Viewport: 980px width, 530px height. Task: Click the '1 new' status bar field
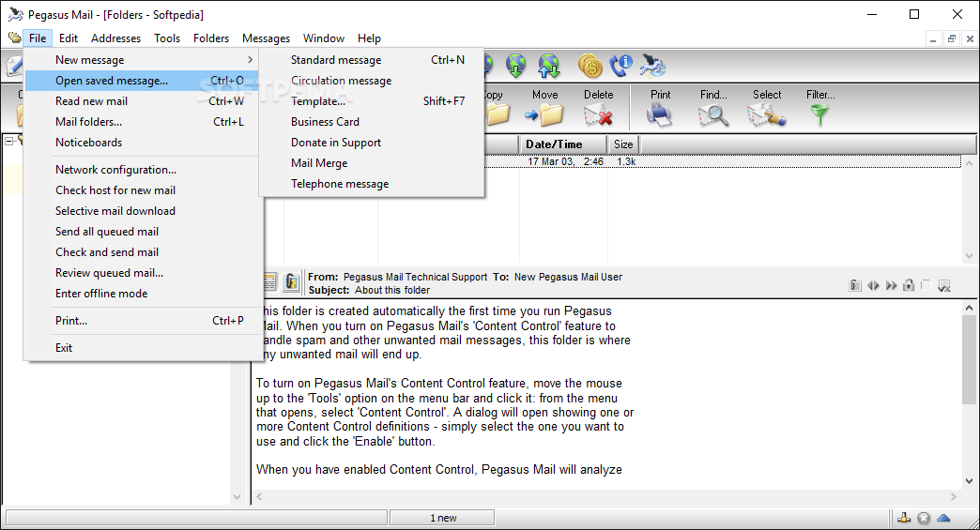click(442, 518)
